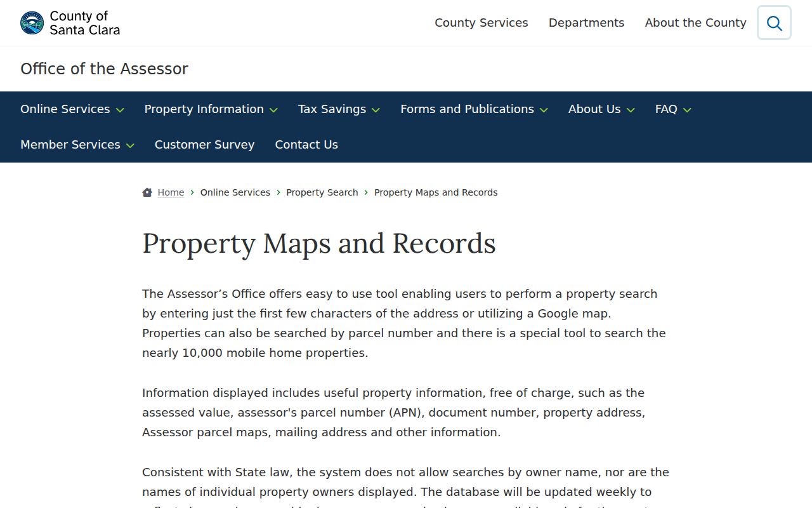Expand the Member Services chevron
This screenshot has width=812, height=508.
[x=130, y=145]
